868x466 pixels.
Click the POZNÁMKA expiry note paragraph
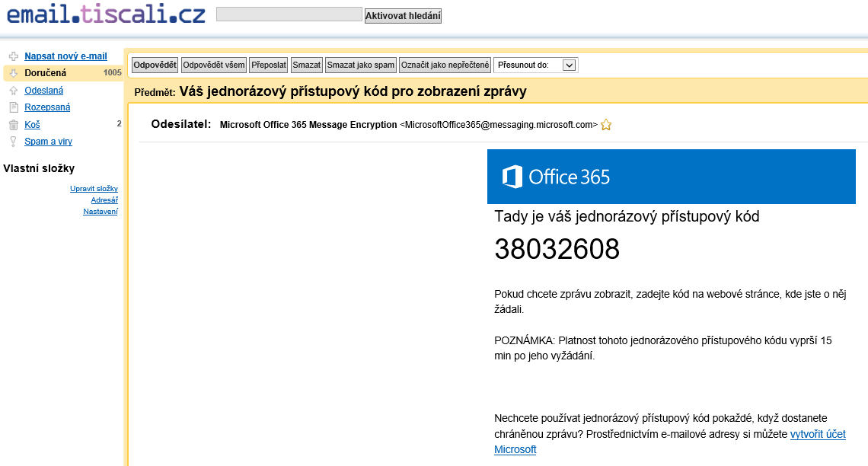click(663, 348)
